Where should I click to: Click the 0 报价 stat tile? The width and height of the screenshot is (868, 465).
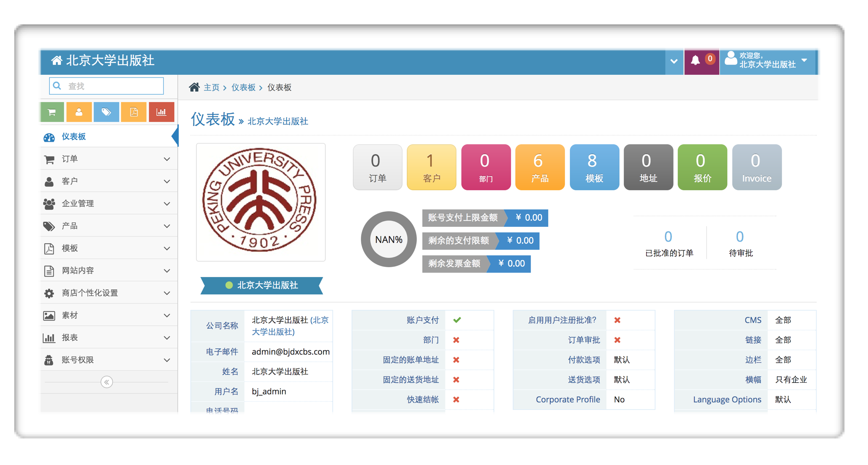[x=703, y=167]
